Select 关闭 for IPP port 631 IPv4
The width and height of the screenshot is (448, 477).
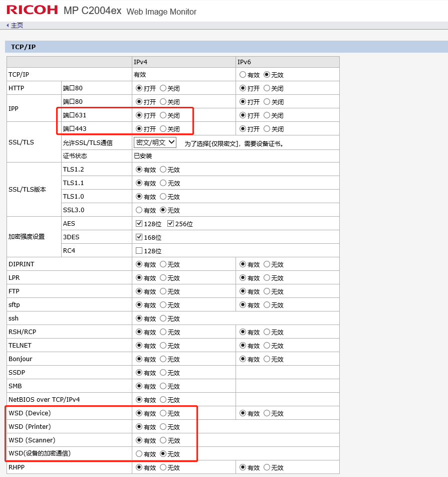tap(163, 115)
